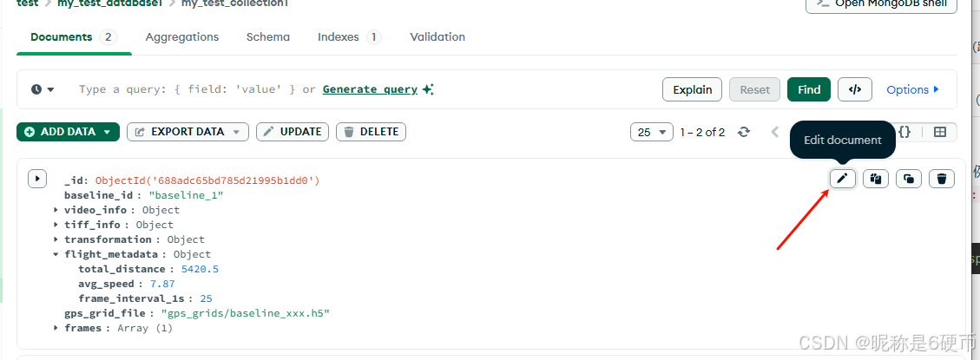
Task: Click the Copy document icon
Action: coord(876,179)
